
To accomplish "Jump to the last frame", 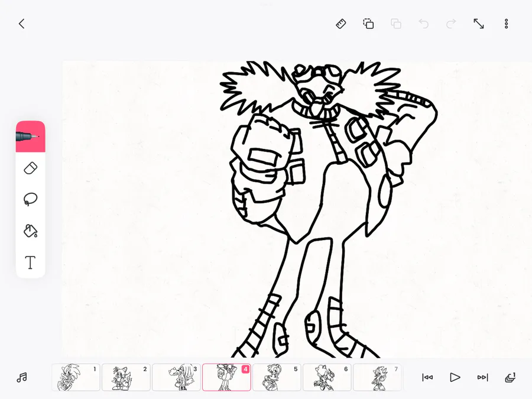I will tap(482, 377).
